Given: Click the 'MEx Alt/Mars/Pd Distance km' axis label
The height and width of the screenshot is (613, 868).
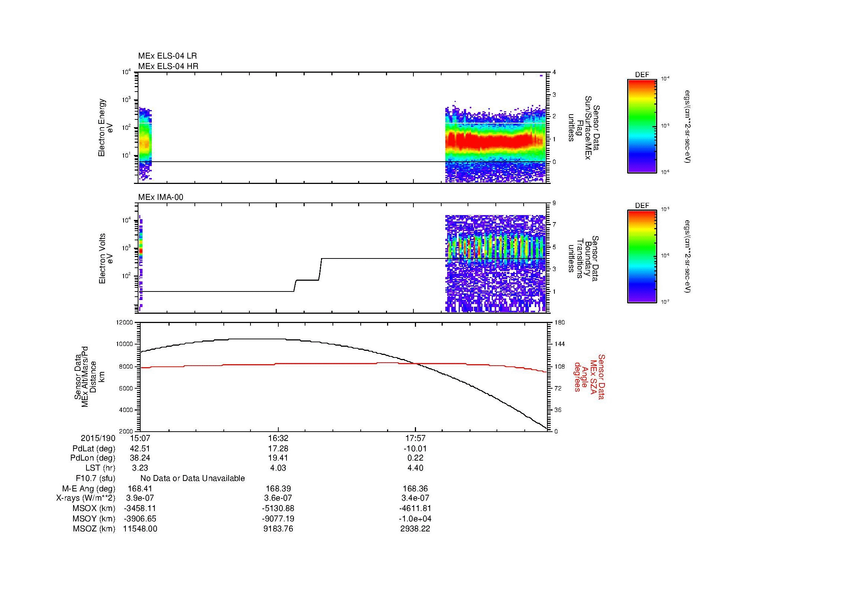Looking at the screenshot, I should tap(89, 376).
